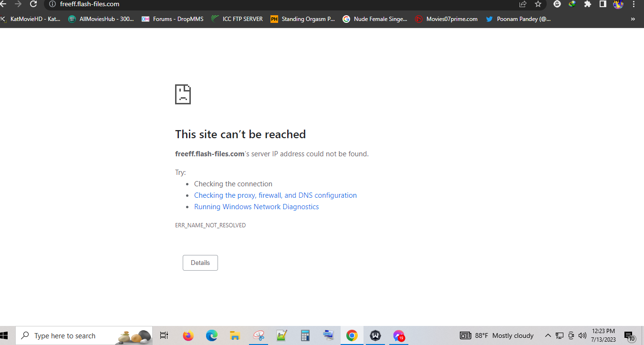Open the Poonam Pandey Twitter bookmark
The image size is (644, 345).
[x=518, y=19]
